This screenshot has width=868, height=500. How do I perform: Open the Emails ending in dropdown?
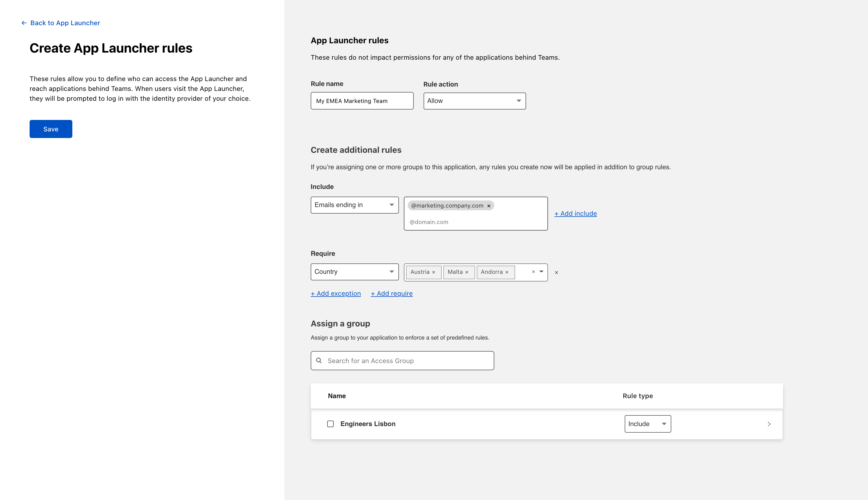[354, 205]
